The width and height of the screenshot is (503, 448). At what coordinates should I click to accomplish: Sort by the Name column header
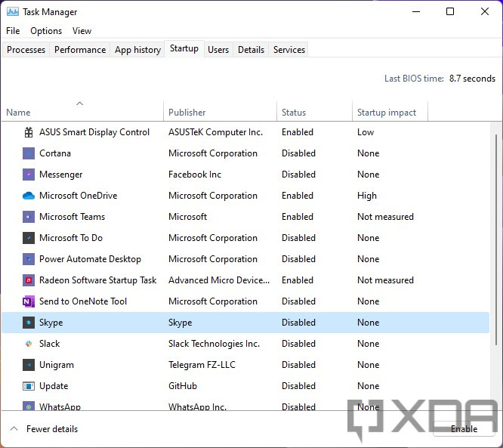coord(83,111)
